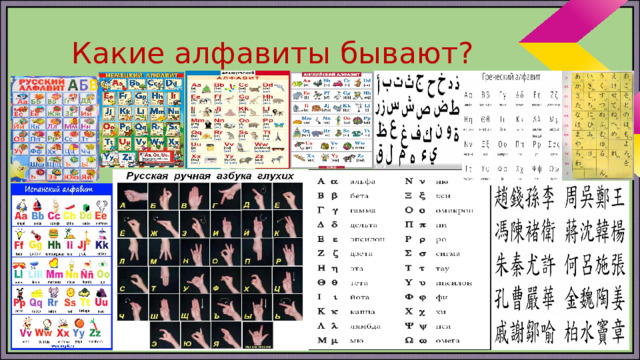The image size is (640, 360).
Task: Click the hand sign for letter В
Action: pos(195,197)
